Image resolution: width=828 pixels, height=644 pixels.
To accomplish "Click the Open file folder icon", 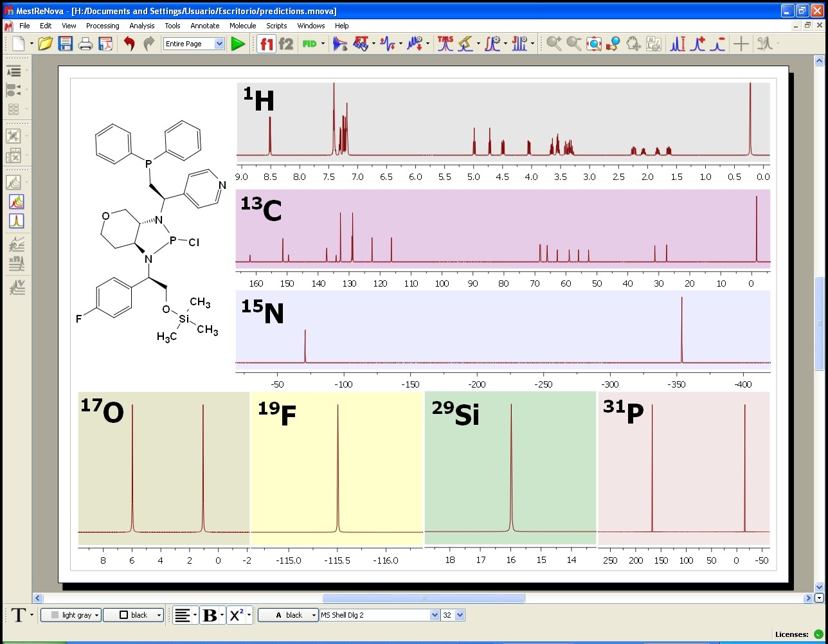I will pos(45,44).
